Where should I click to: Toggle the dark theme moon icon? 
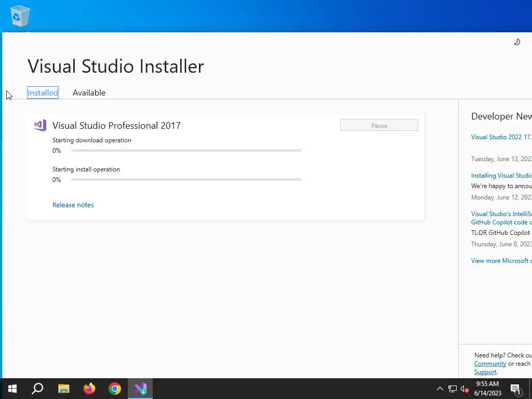(517, 42)
